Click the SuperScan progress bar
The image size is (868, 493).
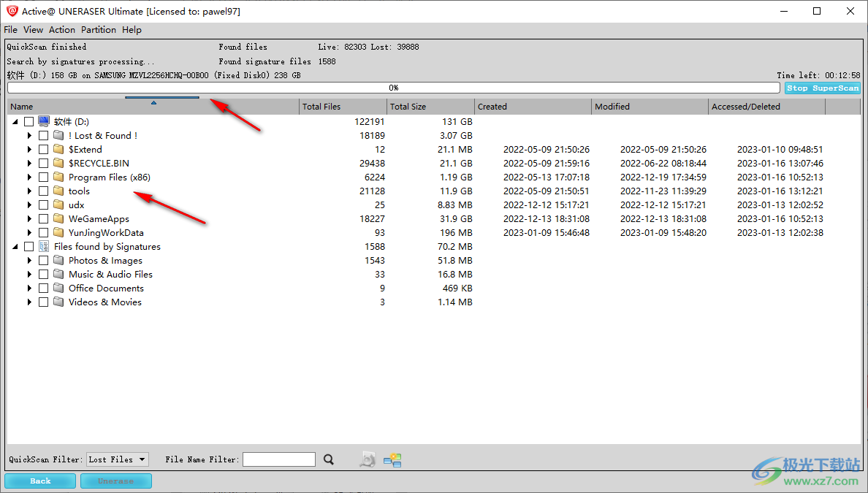(x=394, y=88)
